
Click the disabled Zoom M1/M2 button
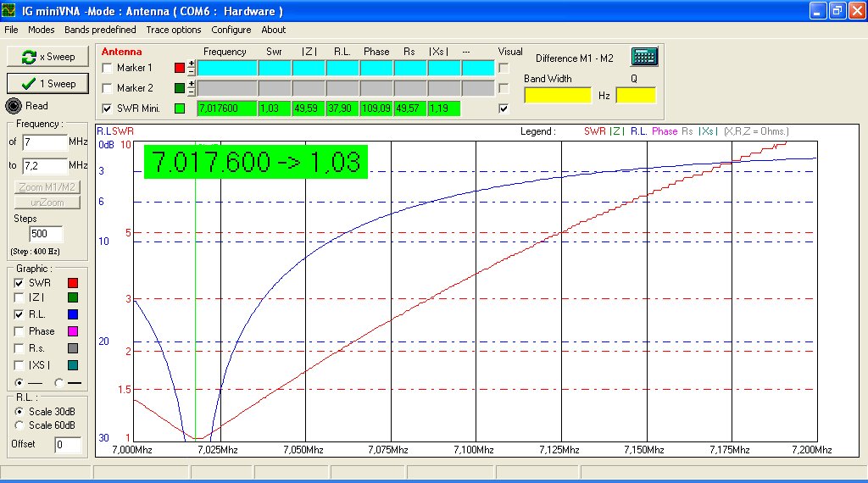click(x=47, y=187)
